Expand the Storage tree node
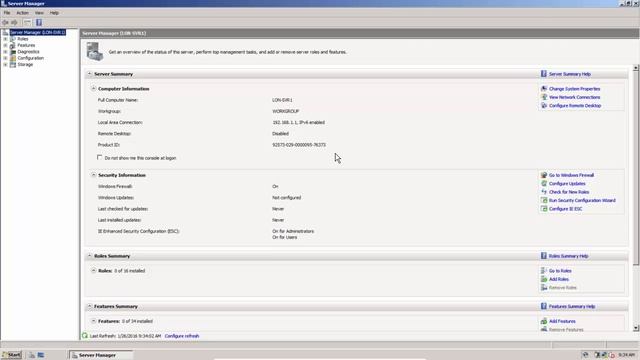 tap(5, 64)
